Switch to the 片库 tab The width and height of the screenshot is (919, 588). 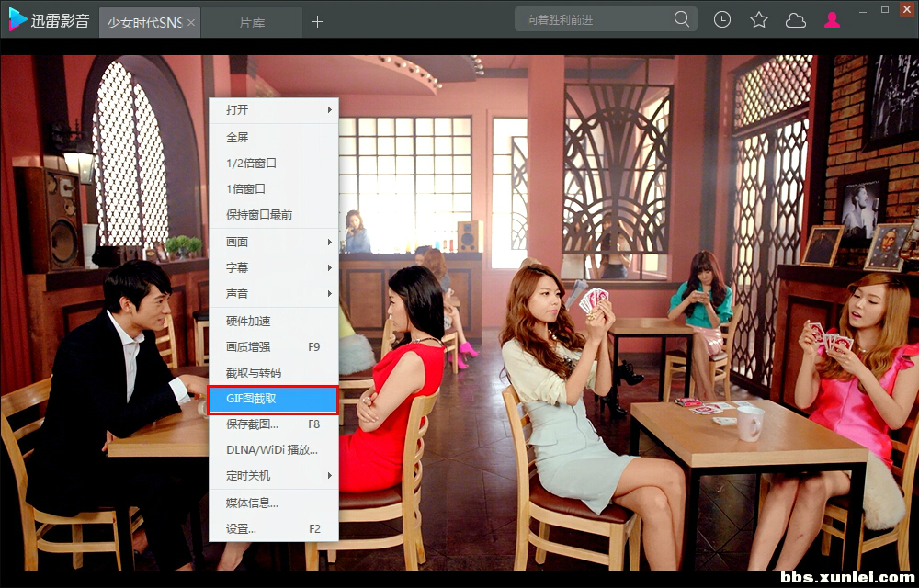click(252, 22)
